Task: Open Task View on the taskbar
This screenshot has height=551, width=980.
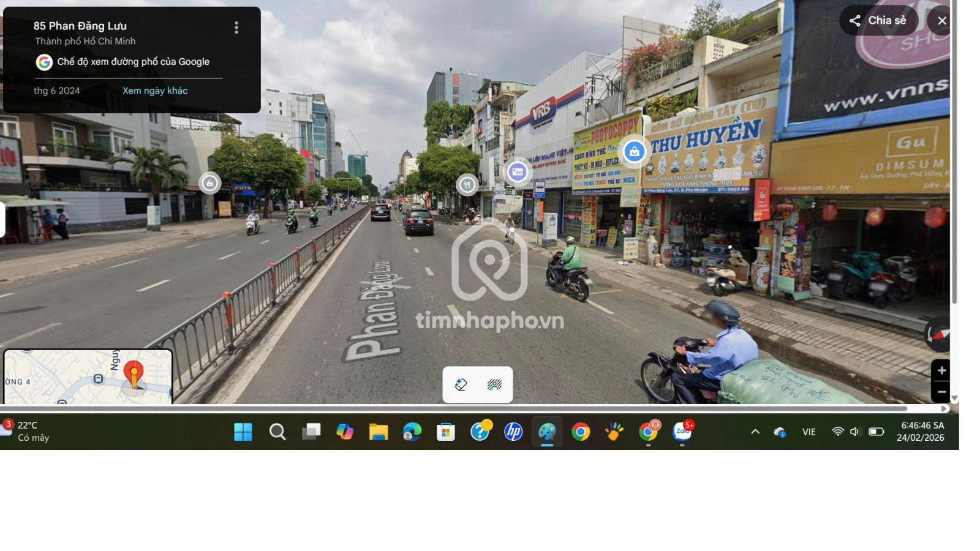Action: [x=311, y=432]
